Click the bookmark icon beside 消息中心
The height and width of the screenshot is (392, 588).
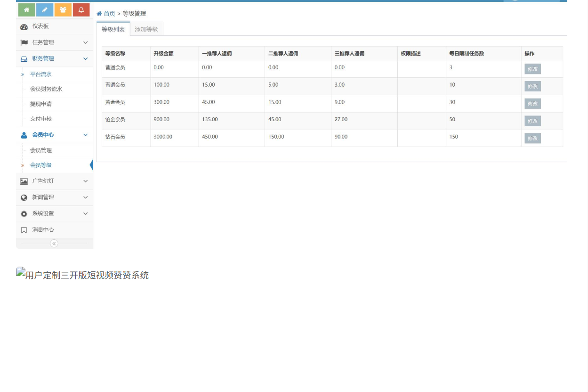click(x=24, y=230)
